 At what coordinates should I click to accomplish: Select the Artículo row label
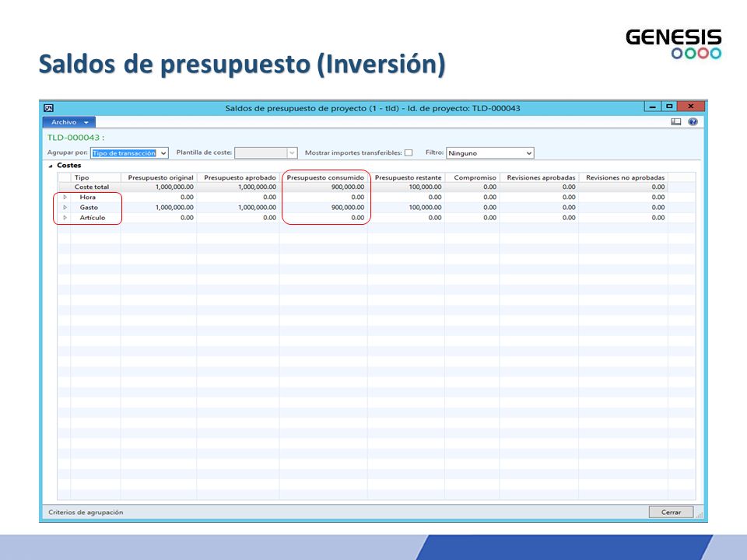(x=93, y=218)
